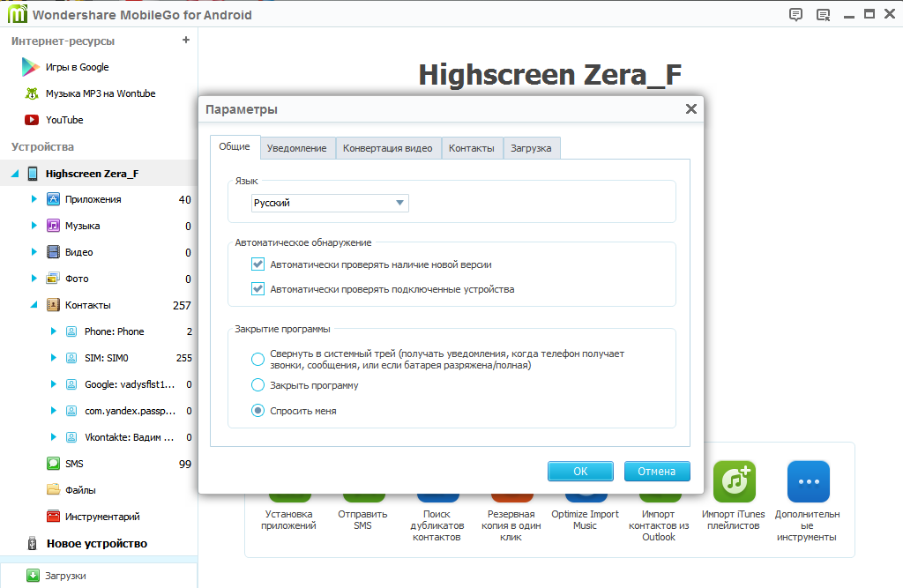Expand the Приложения tree node
This screenshot has width=903, height=588.
coord(34,199)
